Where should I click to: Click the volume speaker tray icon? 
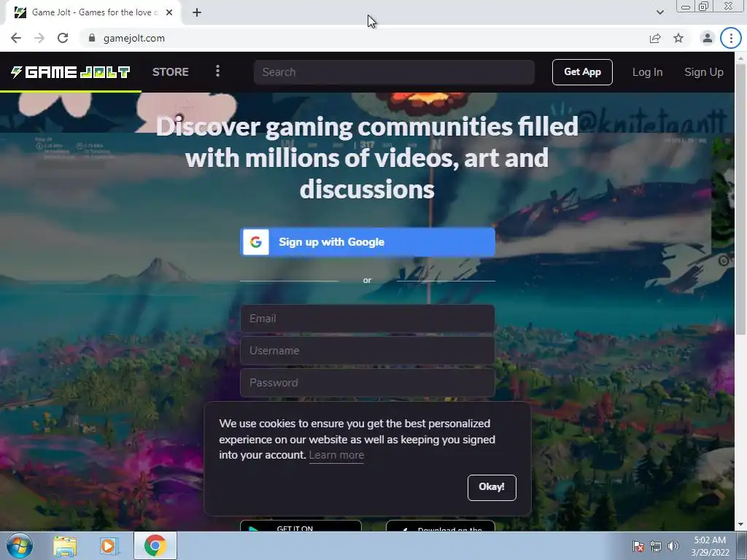tap(673, 546)
